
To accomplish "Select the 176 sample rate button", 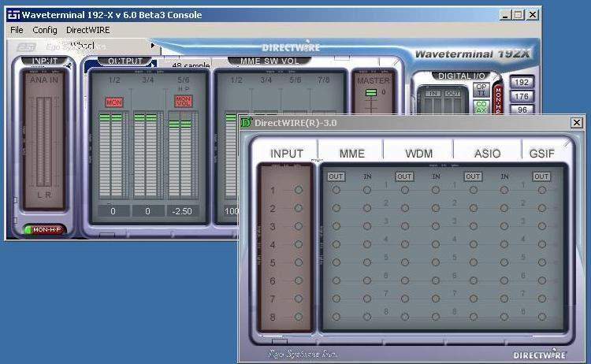I will click(521, 96).
